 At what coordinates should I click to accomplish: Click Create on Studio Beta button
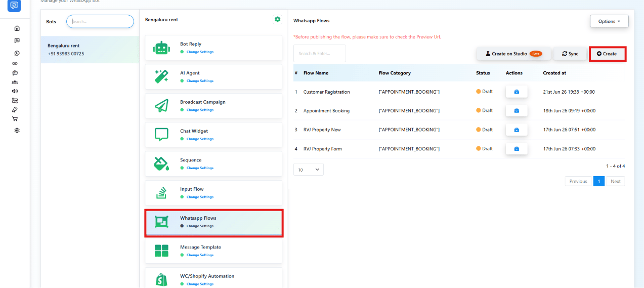pyautogui.click(x=513, y=54)
